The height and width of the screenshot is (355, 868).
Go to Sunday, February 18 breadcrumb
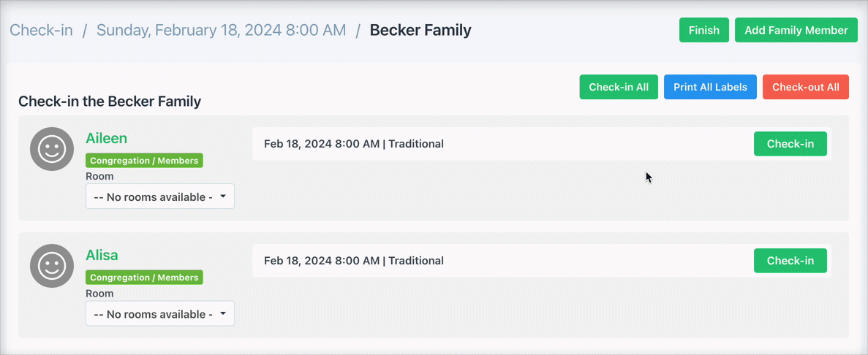(221, 31)
